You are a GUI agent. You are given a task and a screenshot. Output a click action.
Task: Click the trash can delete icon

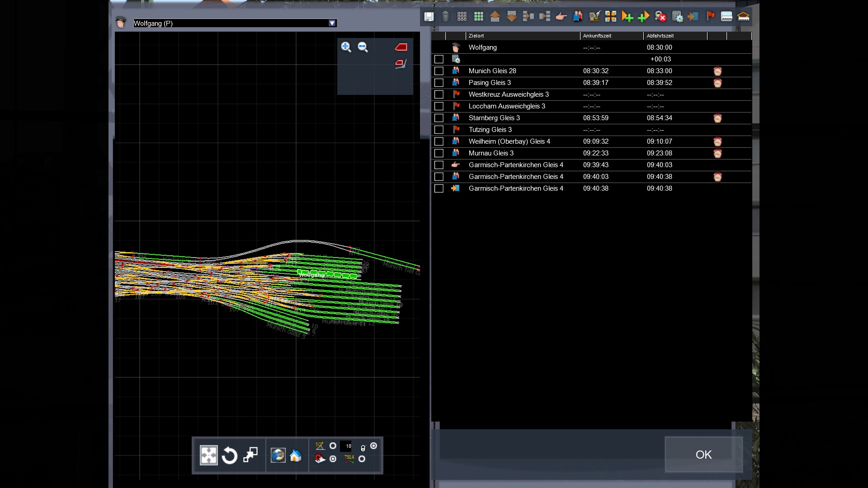445,17
